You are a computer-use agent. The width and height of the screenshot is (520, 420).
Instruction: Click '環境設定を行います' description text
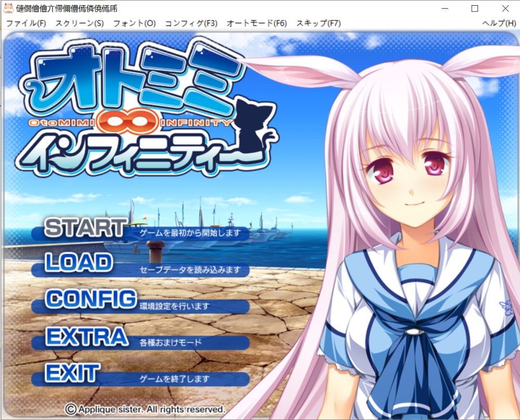click(x=174, y=306)
